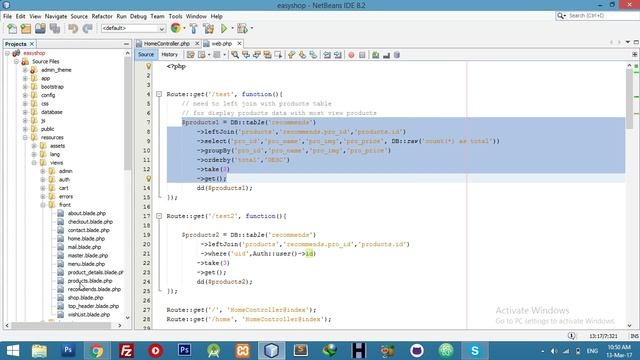Image resolution: width=640 pixels, height=360 pixels.
Task: Click the Shift Line Left icon in editor toolbar
Action: (x=327, y=55)
